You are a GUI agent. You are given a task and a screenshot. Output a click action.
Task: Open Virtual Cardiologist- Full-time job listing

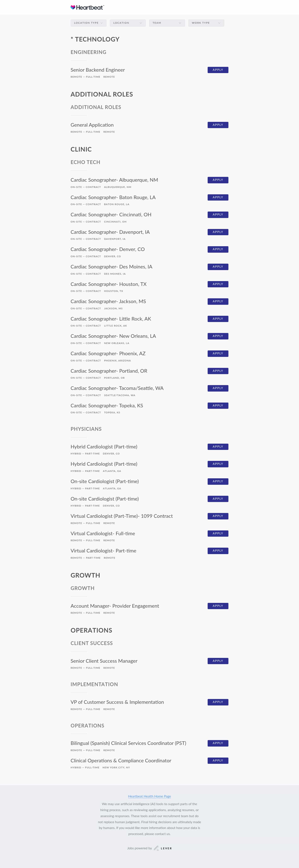[103, 533]
